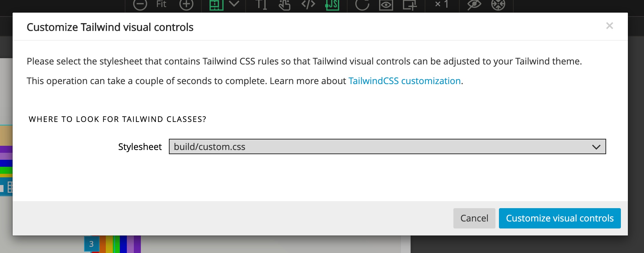
Task: Select the green page layout view icon
Action: [216, 5]
